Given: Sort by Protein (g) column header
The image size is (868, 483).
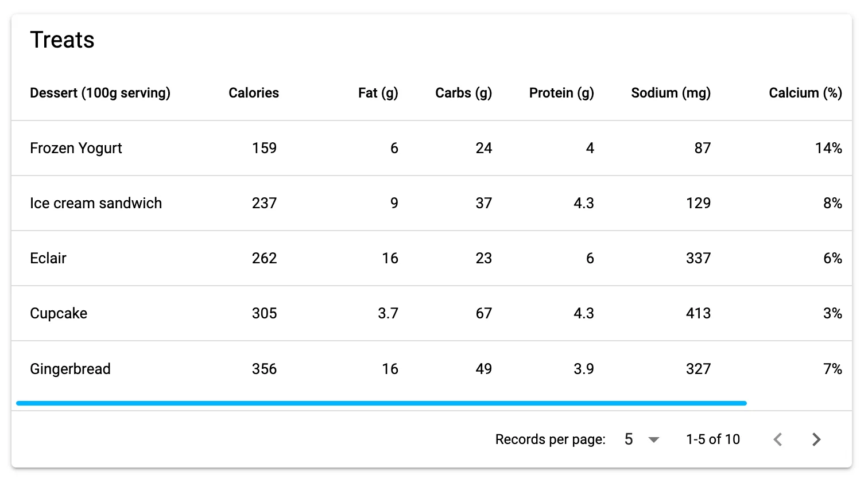Looking at the screenshot, I should click(x=561, y=93).
